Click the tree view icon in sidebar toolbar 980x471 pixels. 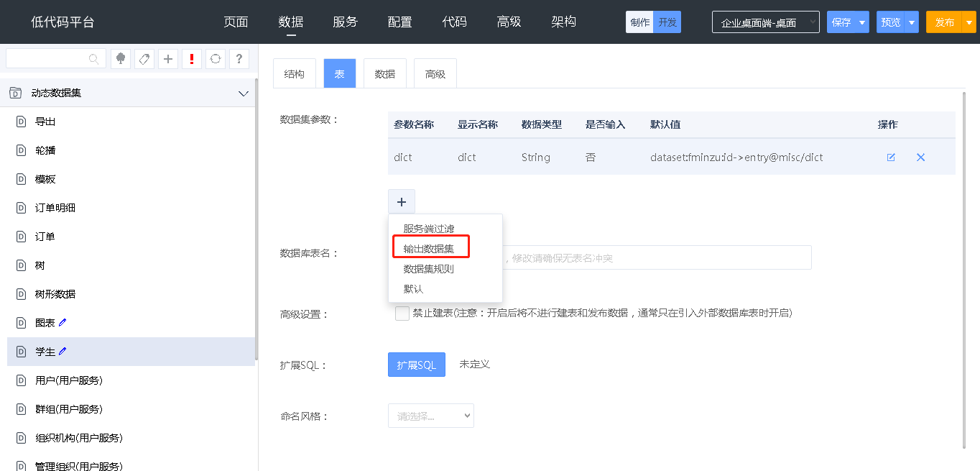tap(121, 59)
